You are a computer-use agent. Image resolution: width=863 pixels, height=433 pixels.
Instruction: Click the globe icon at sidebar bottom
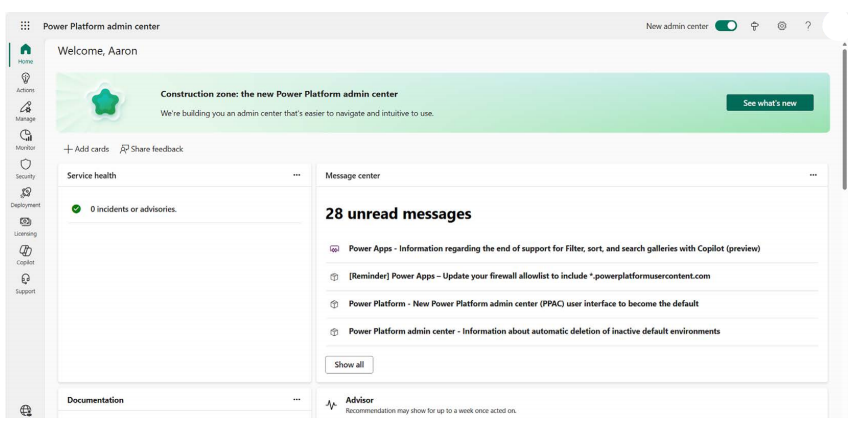(x=25, y=410)
